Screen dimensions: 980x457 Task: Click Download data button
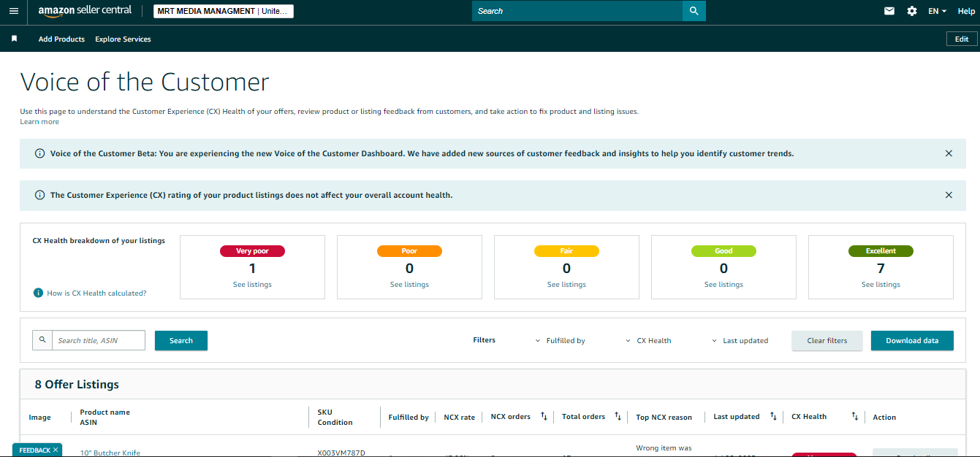tap(912, 340)
